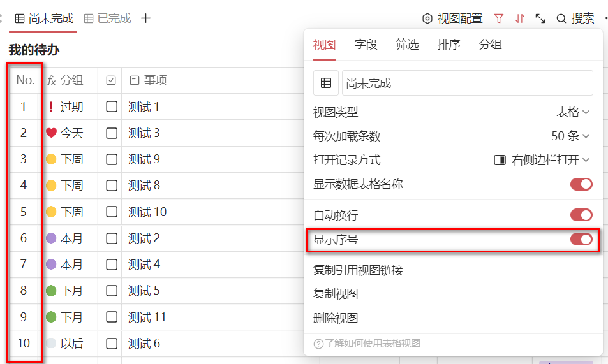
Task: Click 复制引用视图链接
Action: pyautogui.click(x=358, y=270)
